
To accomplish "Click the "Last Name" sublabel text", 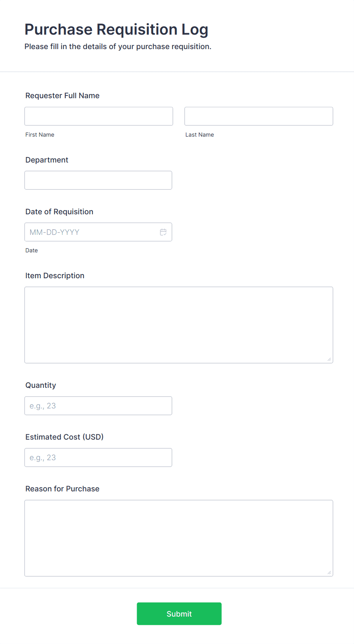I will pos(199,135).
